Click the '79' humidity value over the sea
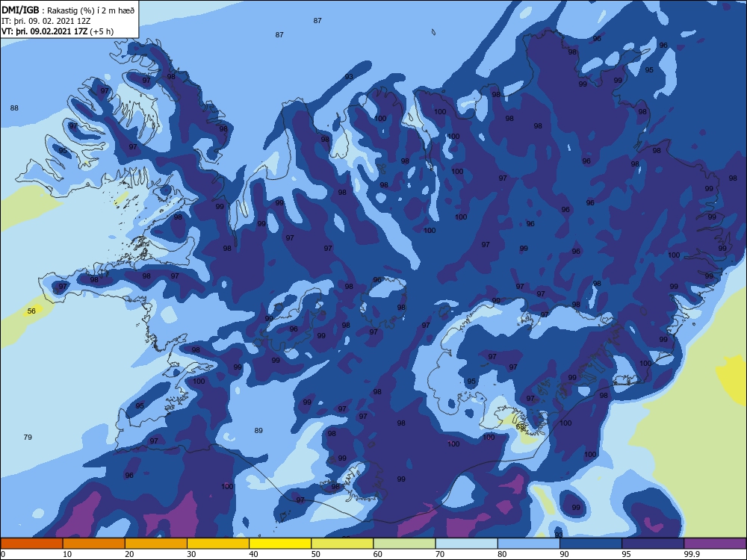This screenshot has height=560, width=747. (x=28, y=437)
